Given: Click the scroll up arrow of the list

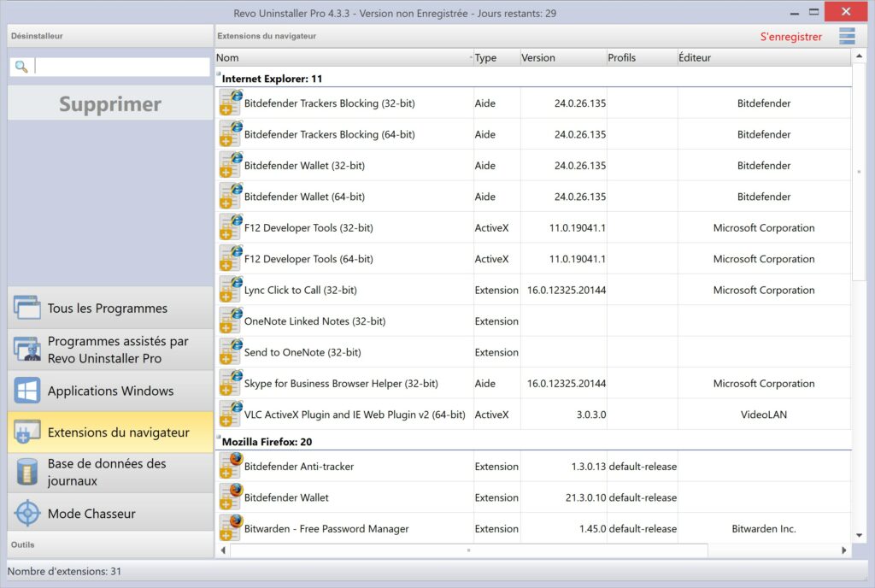Looking at the screenshot, I should pyautogui.click(x=860, y=56).
